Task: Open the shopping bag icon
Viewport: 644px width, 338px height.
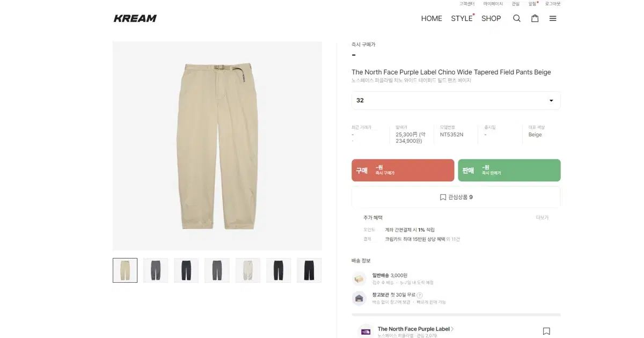Action: [535, 18]
